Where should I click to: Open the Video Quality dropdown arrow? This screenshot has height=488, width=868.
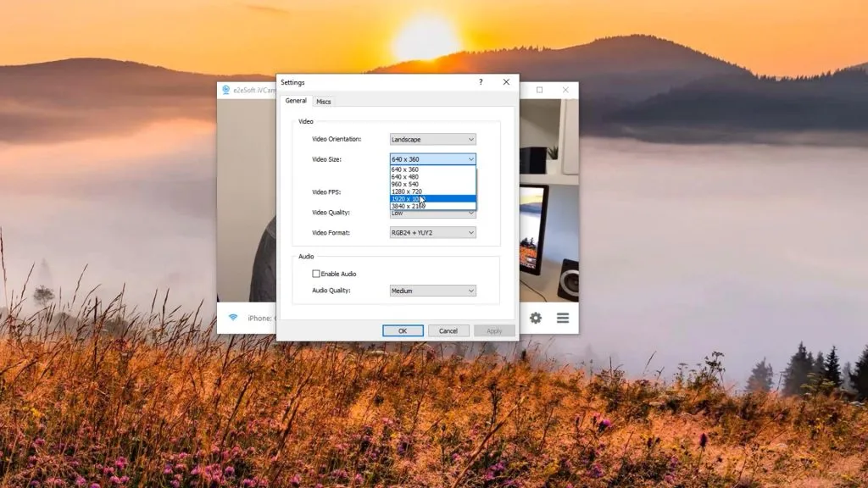click(470, 213)
